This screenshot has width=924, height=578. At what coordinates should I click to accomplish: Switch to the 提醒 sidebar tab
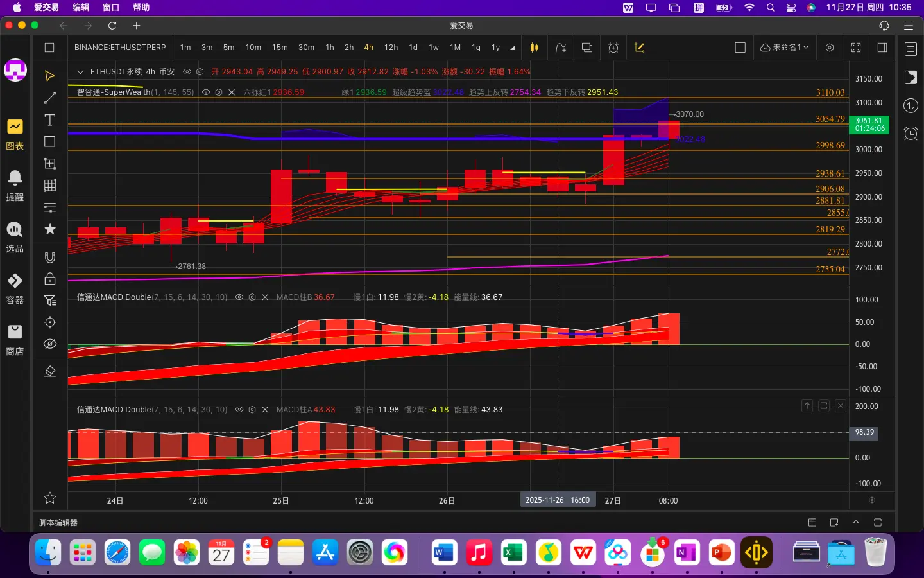[15, 186]
